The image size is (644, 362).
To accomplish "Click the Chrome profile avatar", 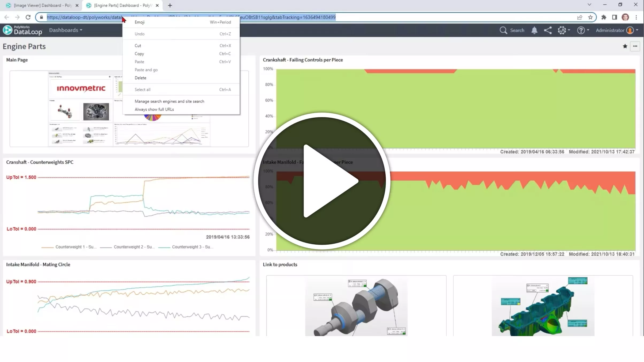I will click(625, 17).
